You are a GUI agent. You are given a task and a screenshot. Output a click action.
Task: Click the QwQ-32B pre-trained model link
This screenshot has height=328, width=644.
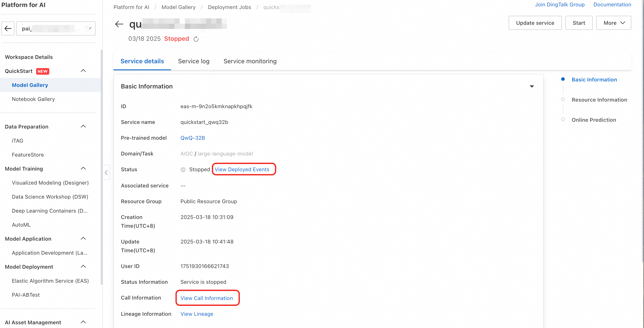point(193,138)
